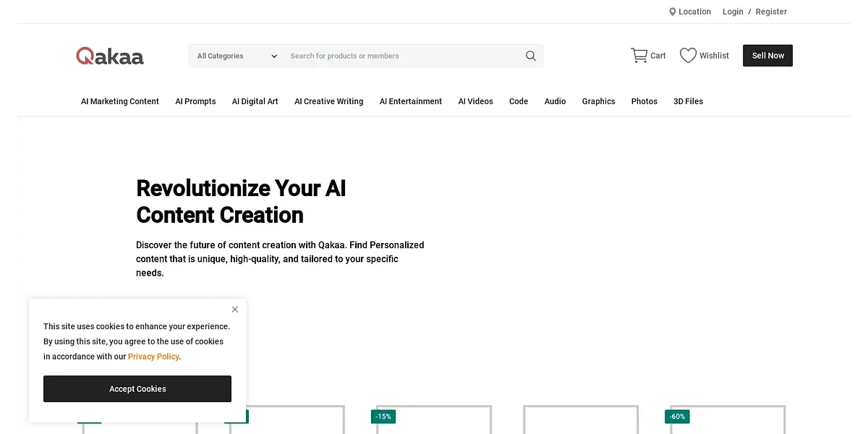
Task: Close the cookie notice with X
Action: pyautogui.click(x=235, y=310)
